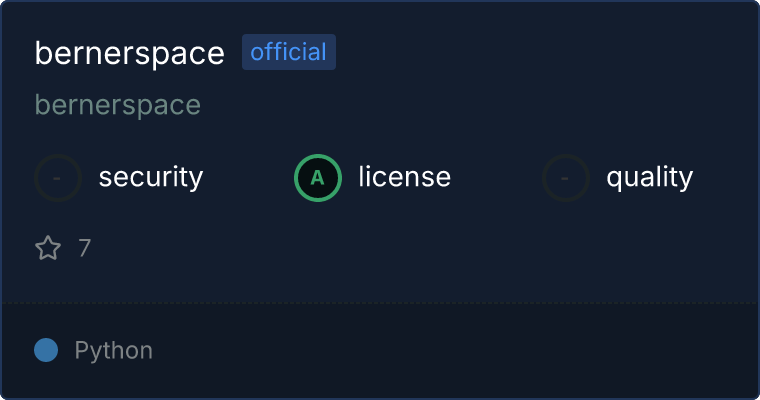Viewport: 760px width, 400px height.
Task: Open the grey bernerspace owner subtitle
Action: [x=117, y=105]
